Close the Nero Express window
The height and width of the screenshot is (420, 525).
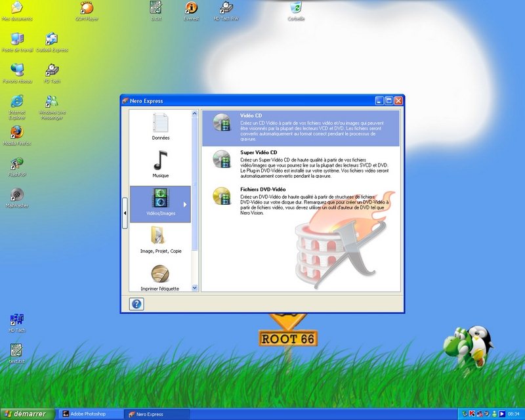tap(398, 101)
